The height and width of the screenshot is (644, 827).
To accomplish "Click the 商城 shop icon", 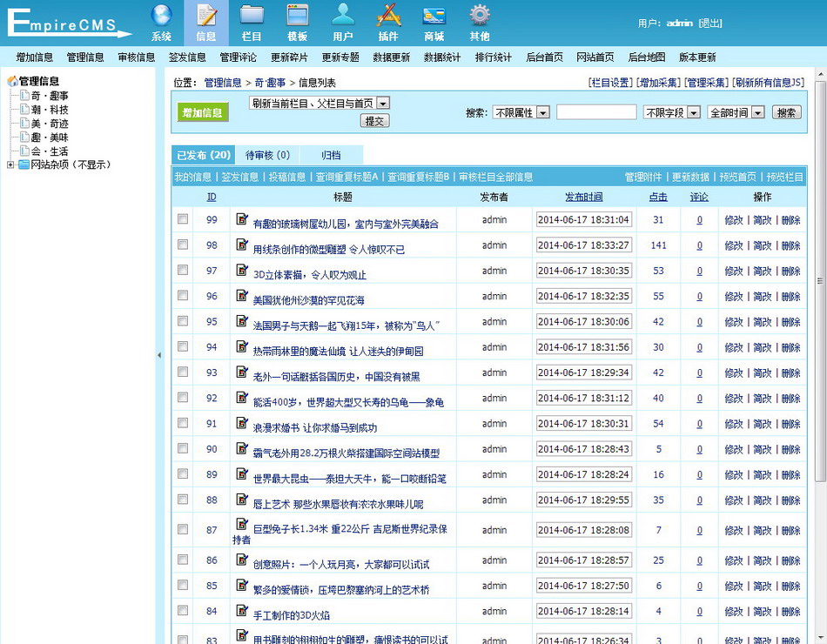I will (x=434, y=17).
